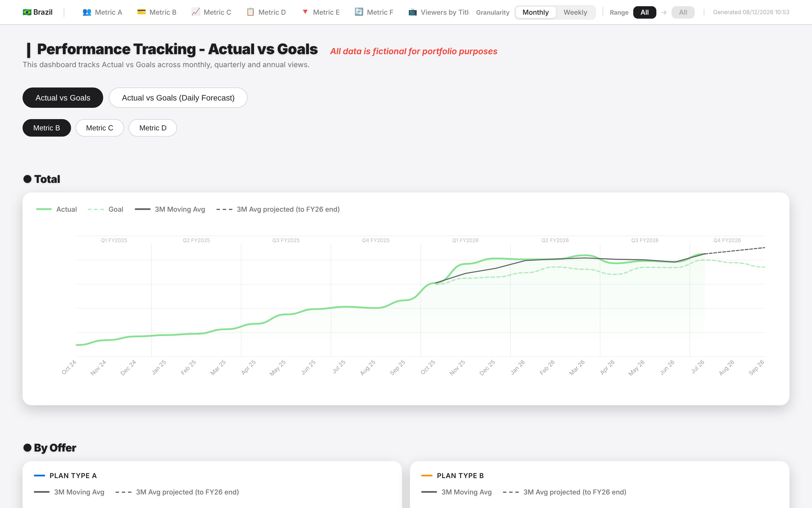Click the Apr 26 axis label
The height and width of the screenshot is (508, 812).
607,367
